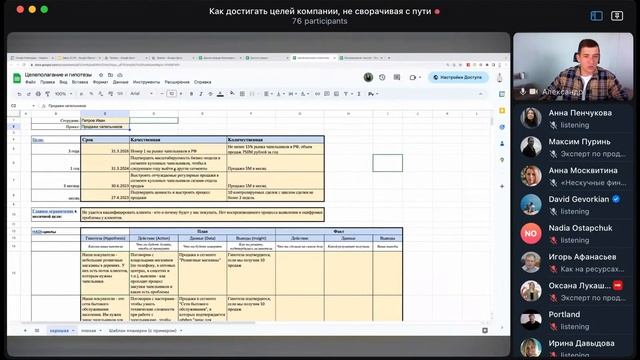Open the zoom 100% dropdown

pos(63,94)
